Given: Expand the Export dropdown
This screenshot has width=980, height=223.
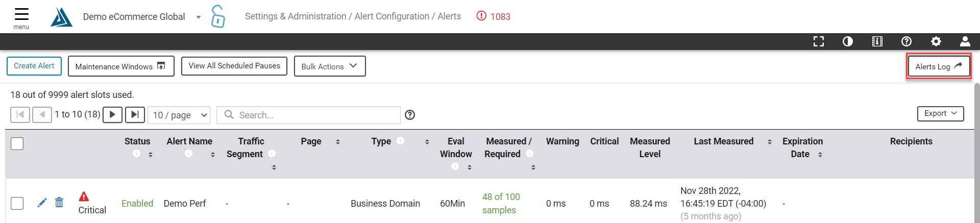Looking at the screenshot, I should click(940, 113).
